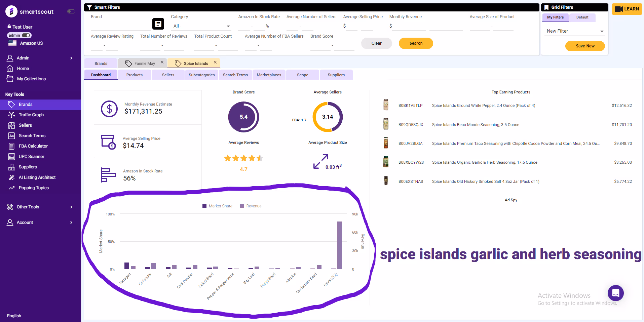Open the Scope tab
644x322 pixels.
click(x=303, y=75)
